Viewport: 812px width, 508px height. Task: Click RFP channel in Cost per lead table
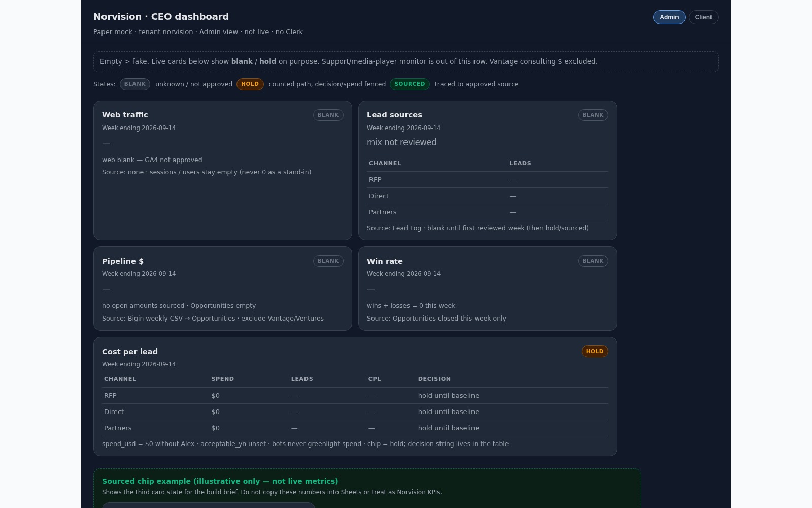pos(110,396)
